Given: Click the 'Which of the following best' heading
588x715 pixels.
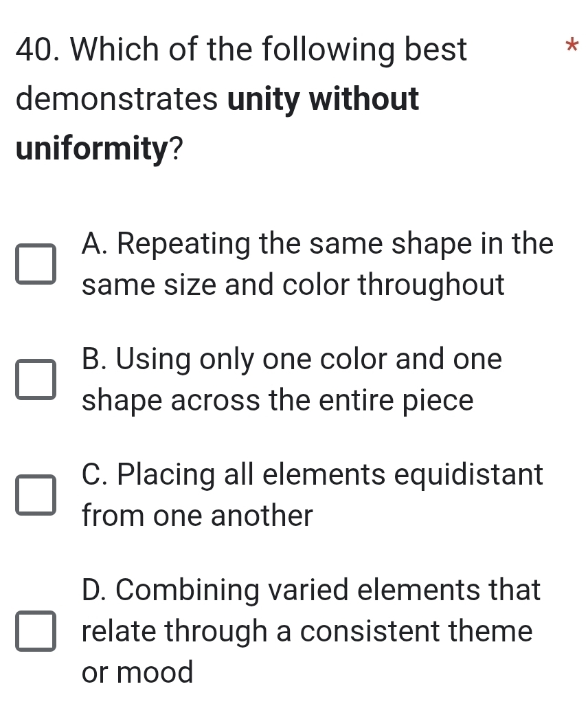Looking at the screenshot, I should 269,49.
